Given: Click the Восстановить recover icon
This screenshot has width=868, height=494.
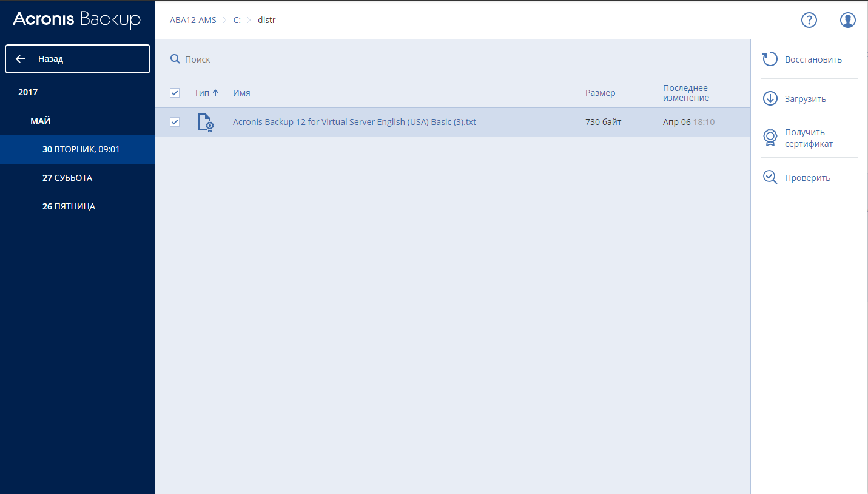Looking at the screenshot, I should tap(770, 59).
